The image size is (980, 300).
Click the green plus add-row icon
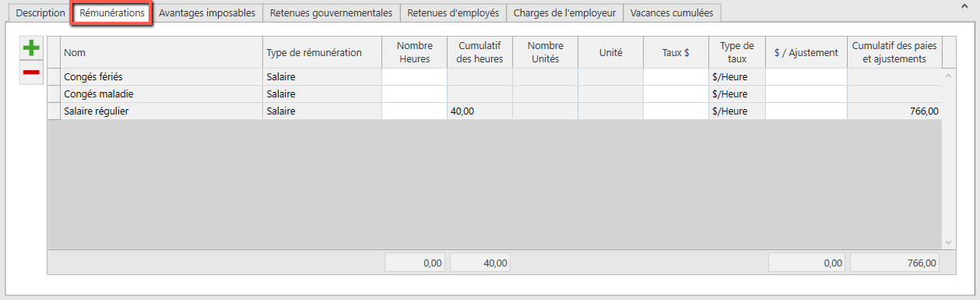click(31, 48)
